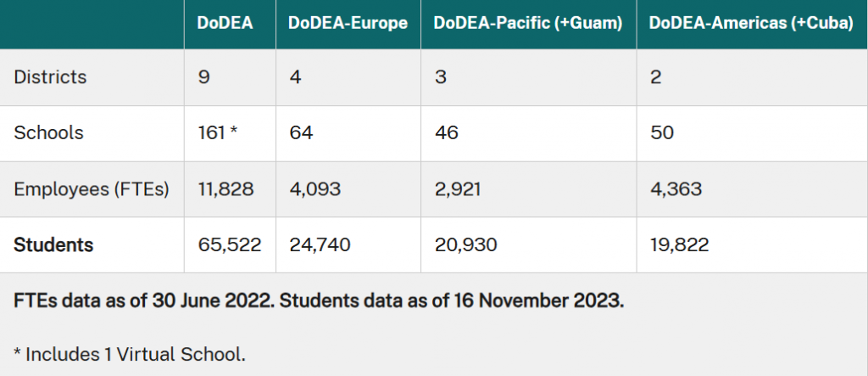Select the 24,740 Europe students cell
The height and width of the screenshot is (376, 868).
click(x=319, y=245)
